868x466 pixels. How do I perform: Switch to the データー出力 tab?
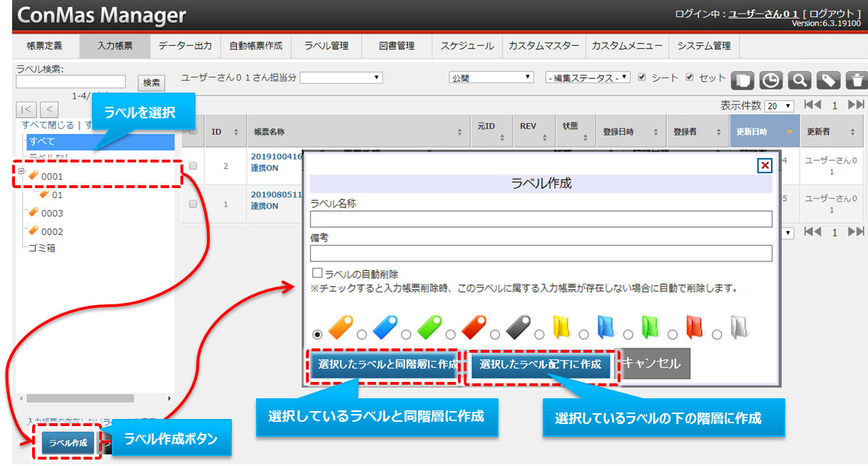[x=185, y=46]
